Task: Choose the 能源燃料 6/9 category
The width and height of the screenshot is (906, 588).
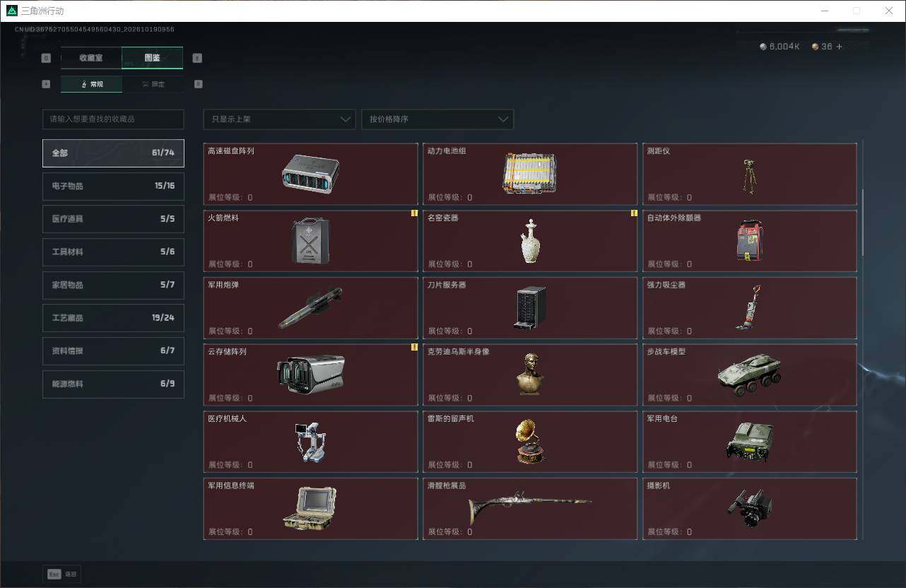Action: click(x=113, y=384)
